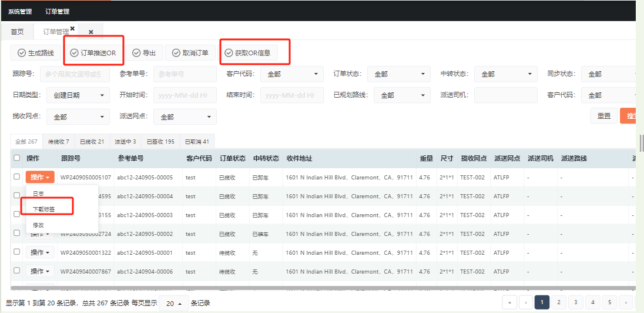Open the 揽收网点 dropdown
644x313 pixels.
78,117
